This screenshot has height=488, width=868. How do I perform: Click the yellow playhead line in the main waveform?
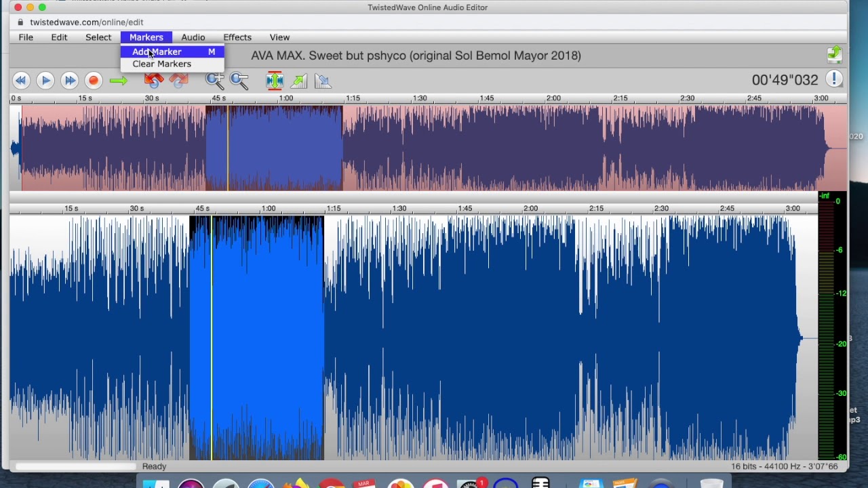212,338
